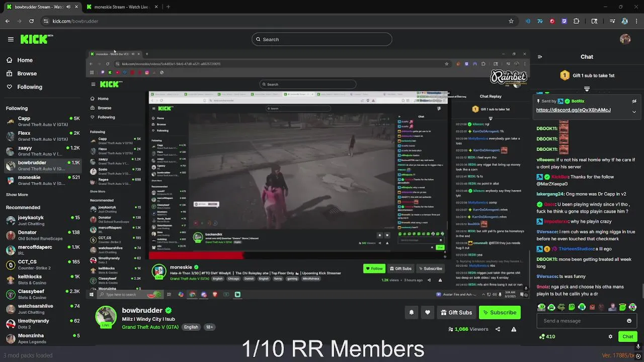
Task: Open Donator recommended channel
Action: point(43,235)
